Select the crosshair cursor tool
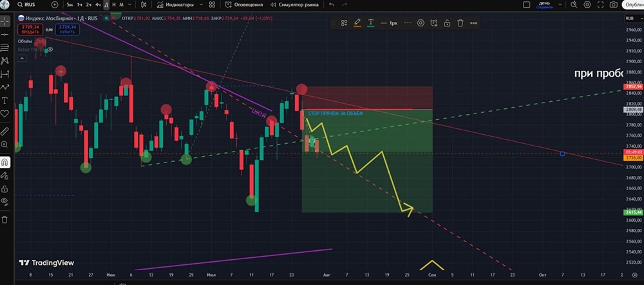The height and width of the screenshot is (285, 644). (5, 21)
